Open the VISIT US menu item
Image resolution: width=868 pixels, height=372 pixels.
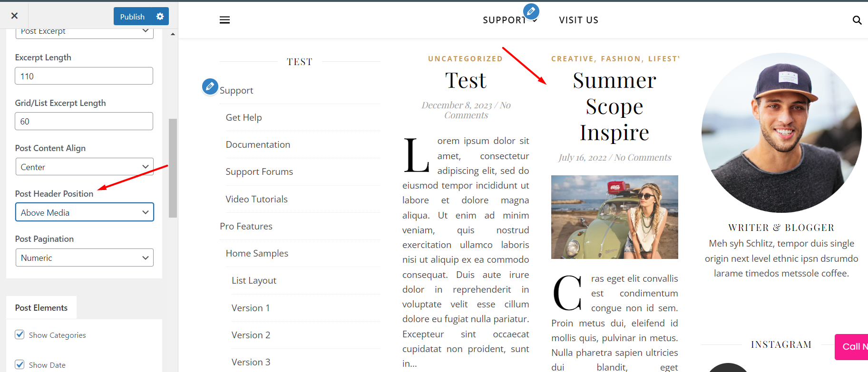pos(579,20)
